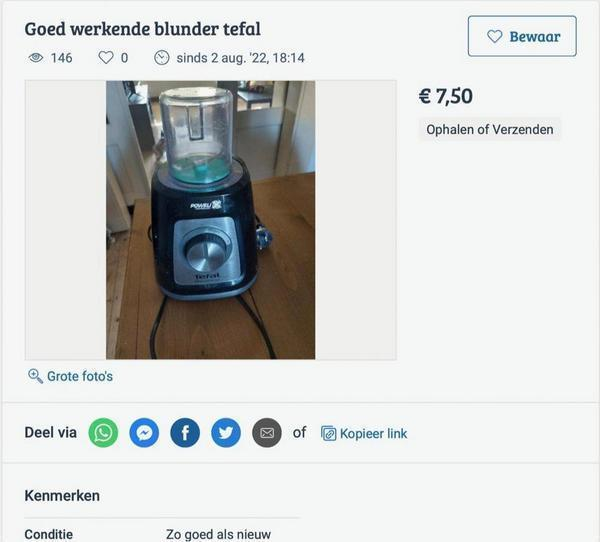Click the heart icon in Bewaar button
The image size is (600, 542).
494,36
